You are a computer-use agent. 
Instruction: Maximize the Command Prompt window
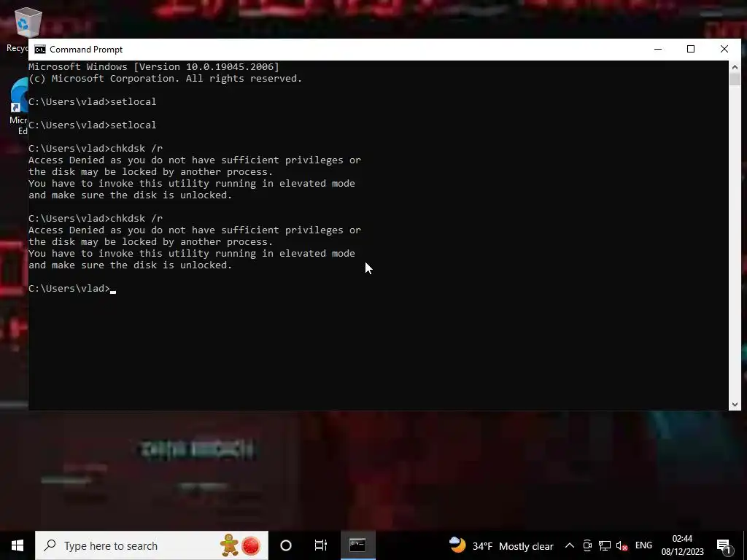click(691, 49)
